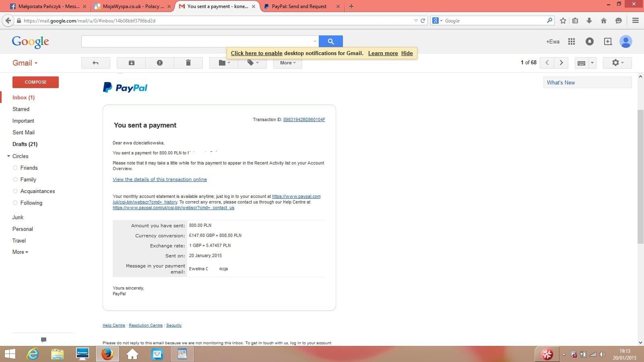Expand More labels in sidebar
644x362 pixels.
point(20,252)
